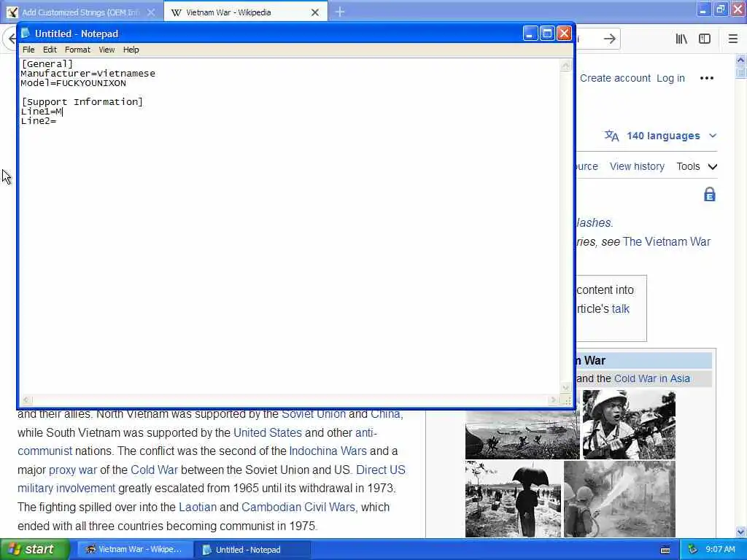Open soldier with rifle thumbnail image
747x560 pixels.
(629, 424)
